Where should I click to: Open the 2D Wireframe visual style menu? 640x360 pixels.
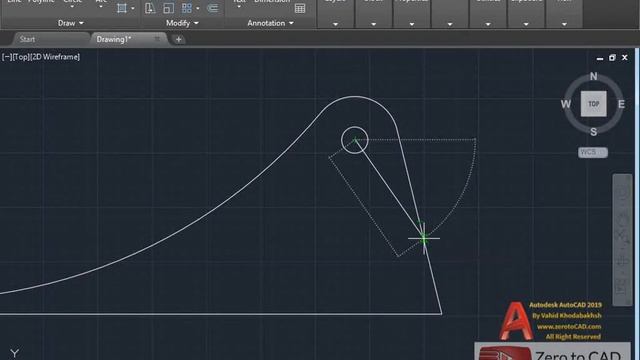(55, 57)
